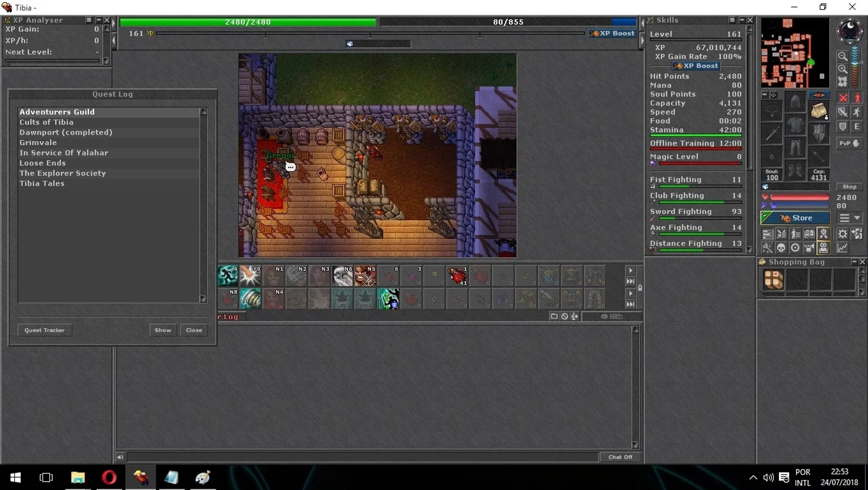Click the green health bar at the top
The width and height of the screenshot is (868, 490).
[x=248, y=22]
